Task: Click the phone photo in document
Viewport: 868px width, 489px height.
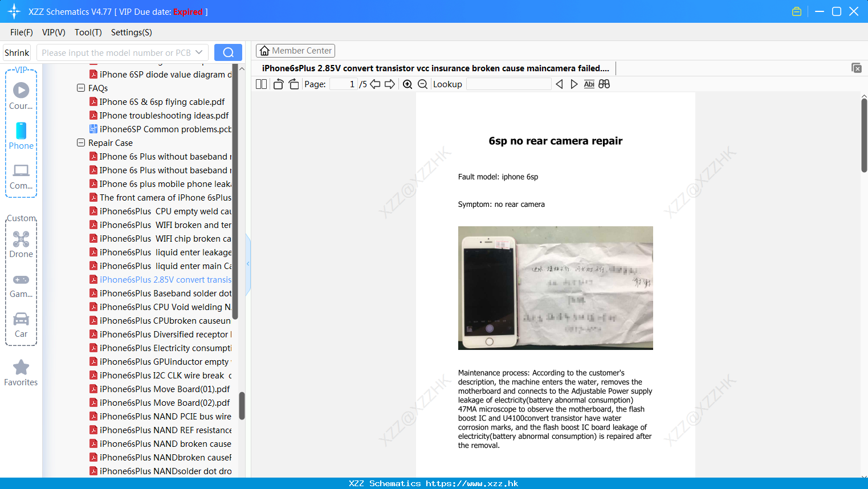Action: pos(556,288)
